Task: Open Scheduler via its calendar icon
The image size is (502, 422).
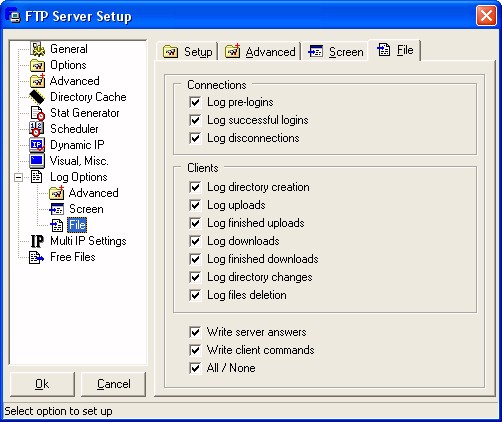Action: click(x=37, y=129)
